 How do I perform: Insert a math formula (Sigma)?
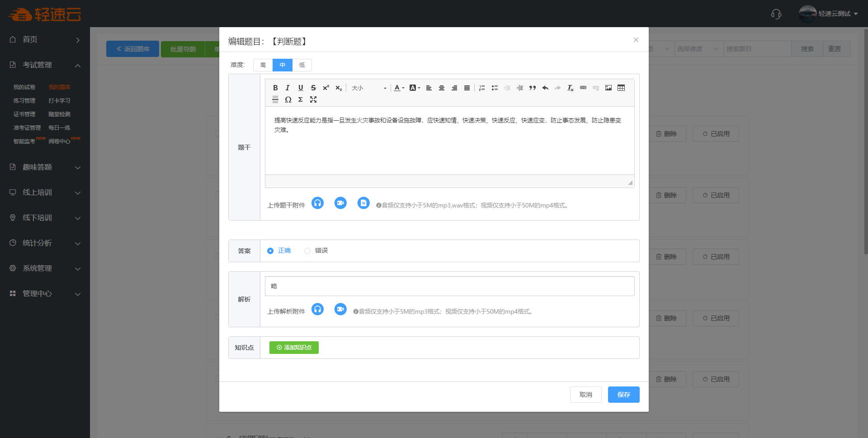coord(300,99)
